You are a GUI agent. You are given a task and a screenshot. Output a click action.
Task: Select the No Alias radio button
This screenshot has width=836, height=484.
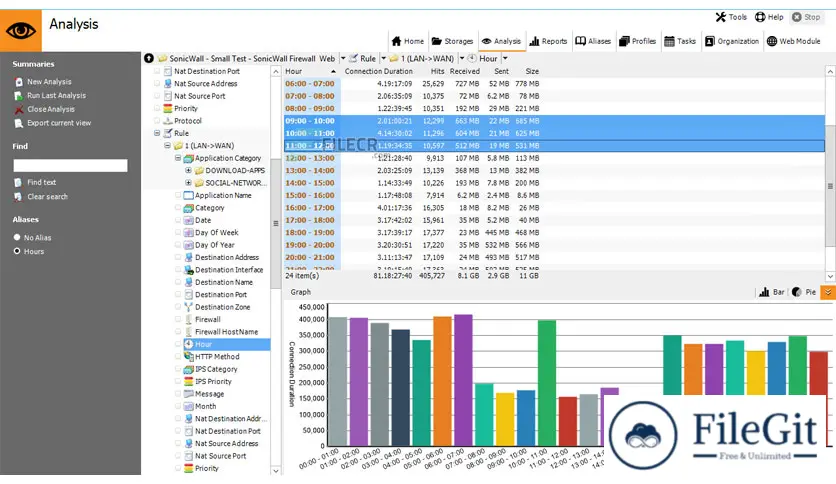17,237
